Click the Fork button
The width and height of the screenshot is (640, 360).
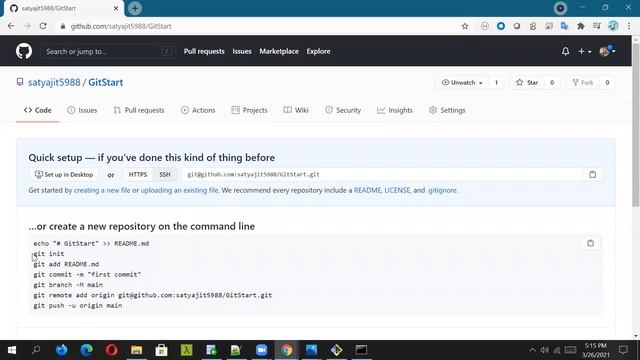[582, 82]
